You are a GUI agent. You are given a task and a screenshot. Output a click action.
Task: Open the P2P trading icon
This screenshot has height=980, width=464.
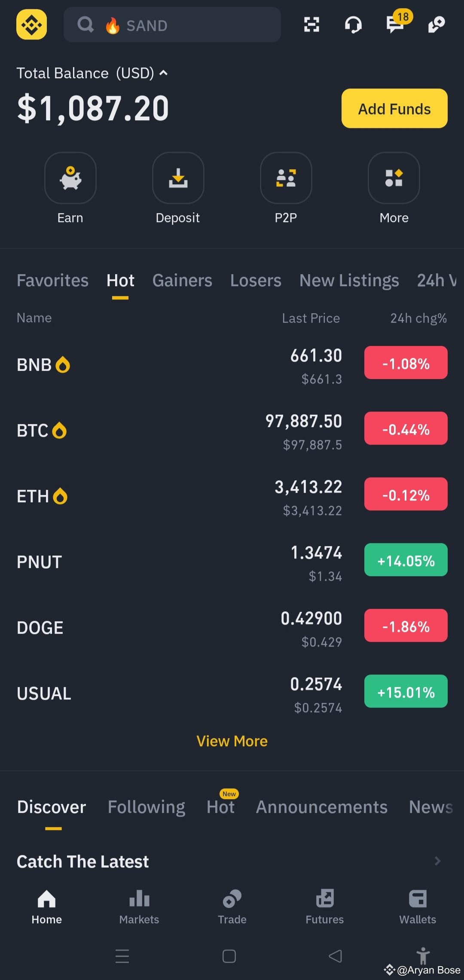pyautogui.click(x=286, y=178)
